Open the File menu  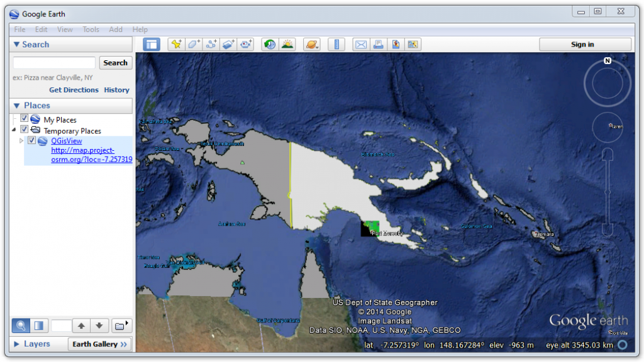pos(19,30)
